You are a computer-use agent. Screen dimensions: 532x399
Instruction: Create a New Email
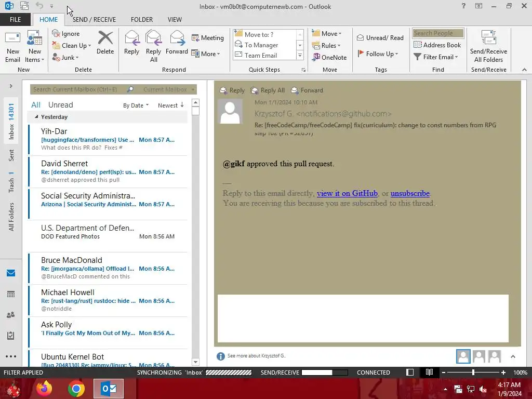tap(12, 47)
